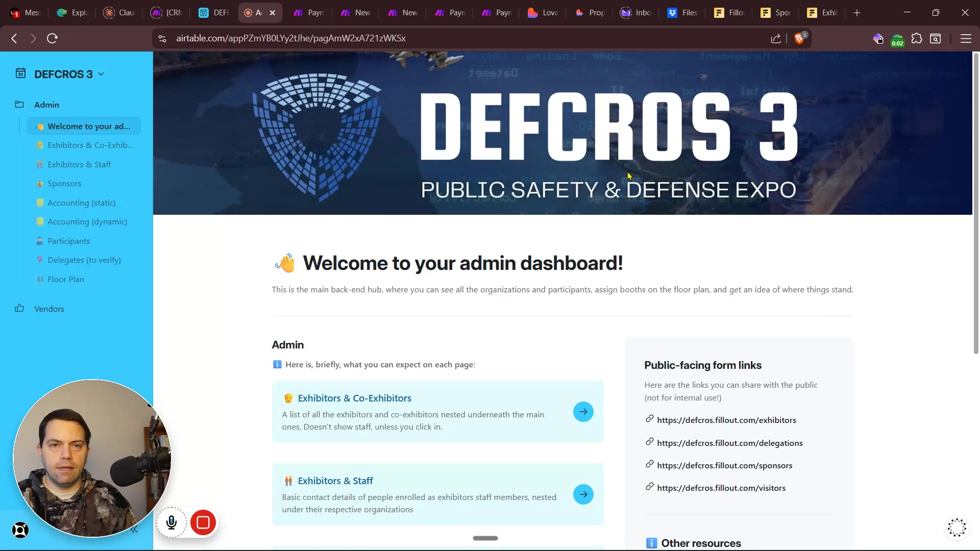
Task: Select Accounting (dynamic) in sidebar
Action: point(87,222)
